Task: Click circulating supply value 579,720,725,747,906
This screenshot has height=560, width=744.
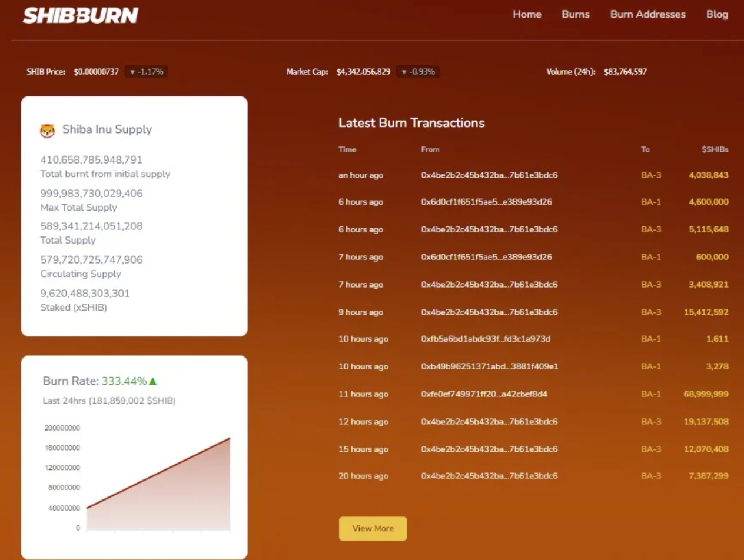Action: tap(91, 260)
